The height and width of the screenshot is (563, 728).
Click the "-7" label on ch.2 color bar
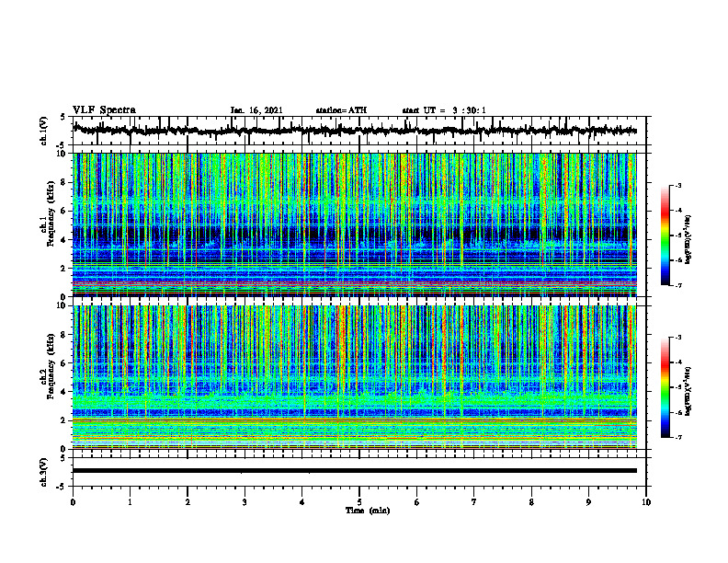tap(677, 438)
